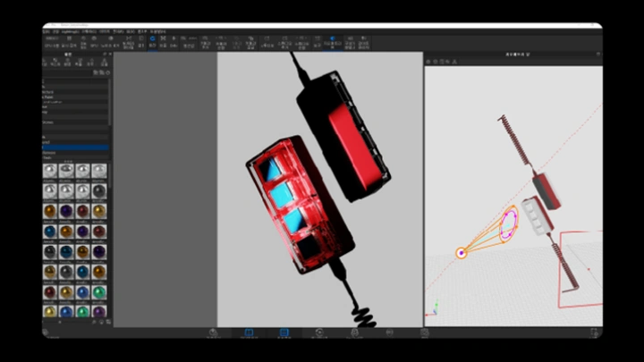Toggle the Library panel button in bottom toolbar
The width and height of the screenshot is (644, 362).
[249, 333]
